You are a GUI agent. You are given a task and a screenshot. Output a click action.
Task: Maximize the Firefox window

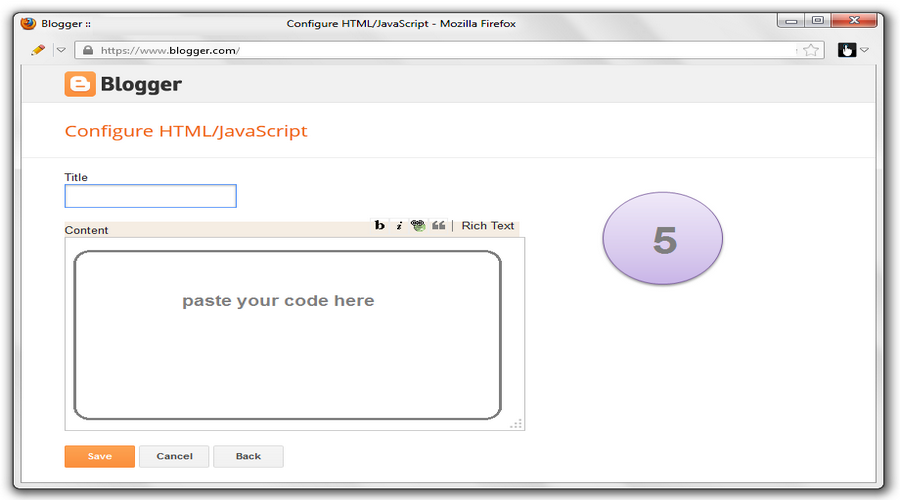(817, 21)
